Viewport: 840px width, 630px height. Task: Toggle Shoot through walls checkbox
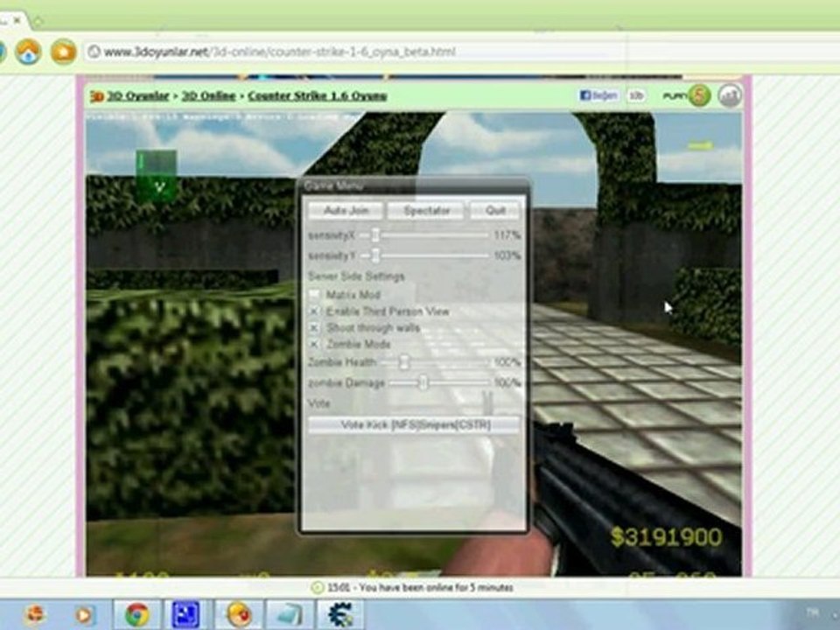314,328
